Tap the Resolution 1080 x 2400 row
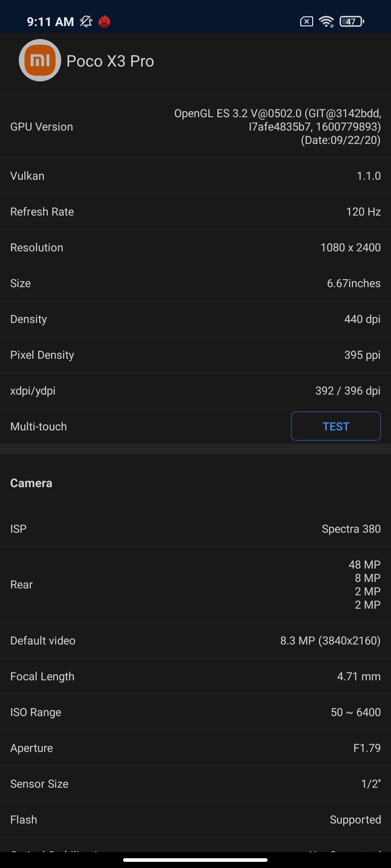This screenshot has height=868, width=391. click(195, 247)
